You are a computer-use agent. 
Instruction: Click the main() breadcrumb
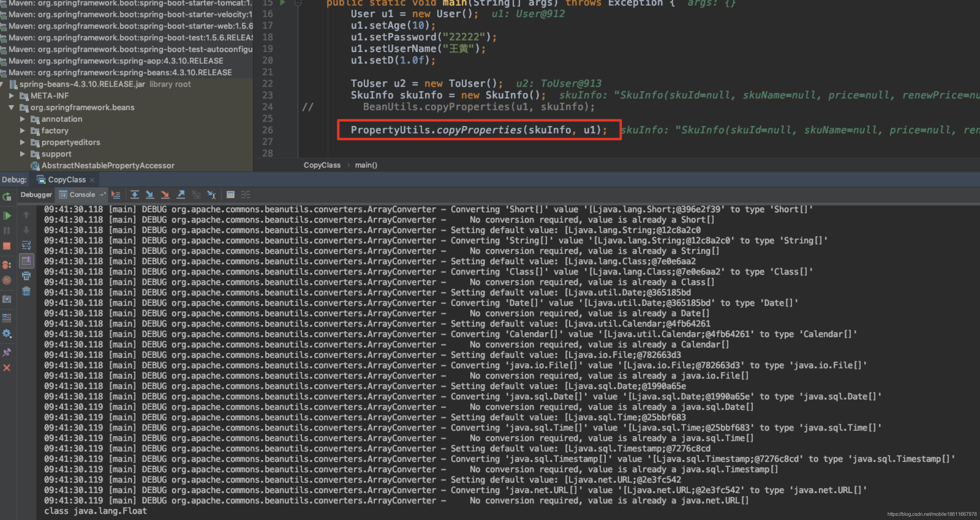[366, 165]
